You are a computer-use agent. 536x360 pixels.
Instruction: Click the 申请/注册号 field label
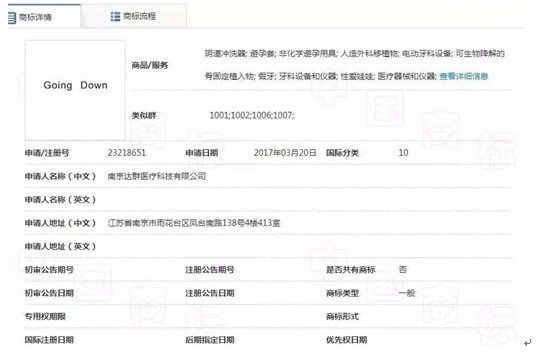[x=47, y=153]
